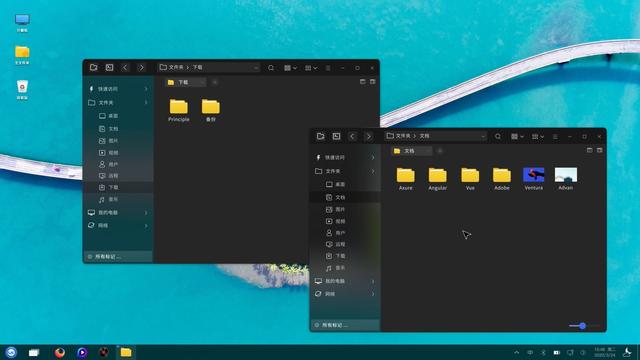Open sort options dropdown in 下载 window
The height and width of the screenshot is (360, 640).
click(x=311, y=68)
